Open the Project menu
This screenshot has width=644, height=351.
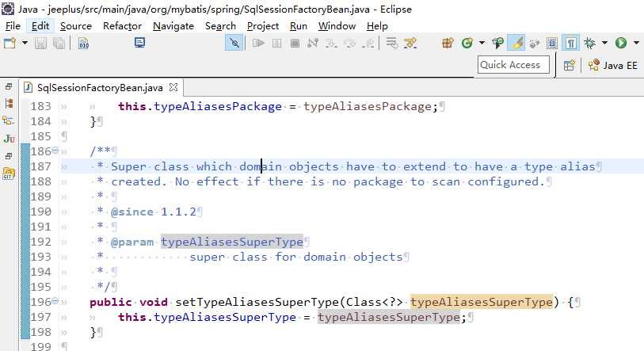coord(263,26)
